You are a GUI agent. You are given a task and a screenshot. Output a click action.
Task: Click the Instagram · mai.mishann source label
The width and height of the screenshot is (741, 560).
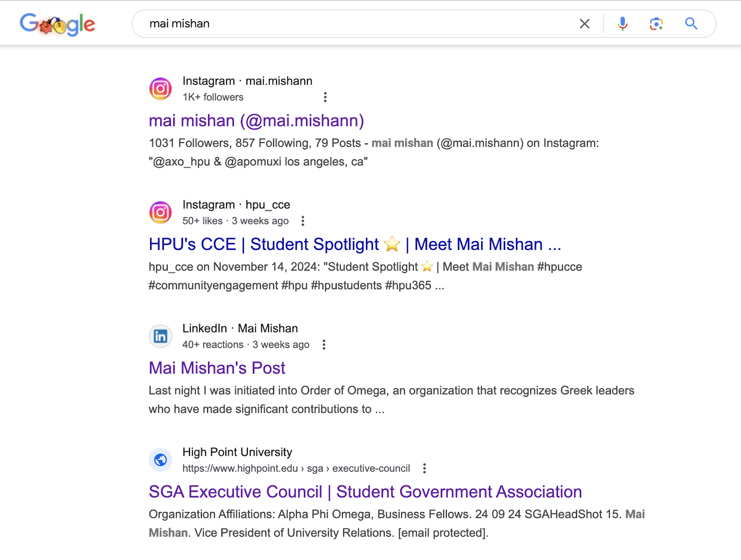click(x=247, y=81)
